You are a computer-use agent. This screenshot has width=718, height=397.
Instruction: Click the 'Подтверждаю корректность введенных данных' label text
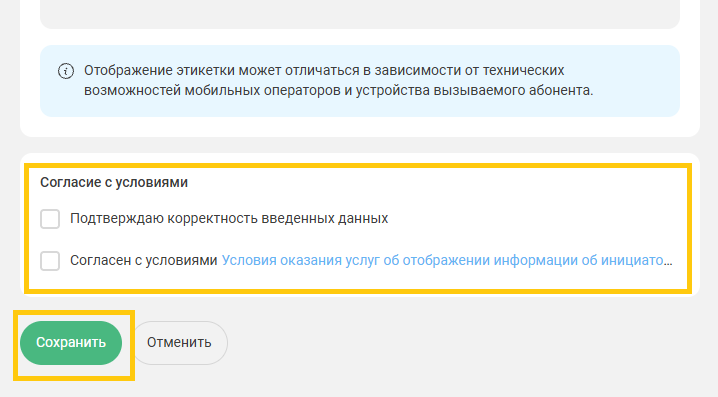(x=229, y=218)
